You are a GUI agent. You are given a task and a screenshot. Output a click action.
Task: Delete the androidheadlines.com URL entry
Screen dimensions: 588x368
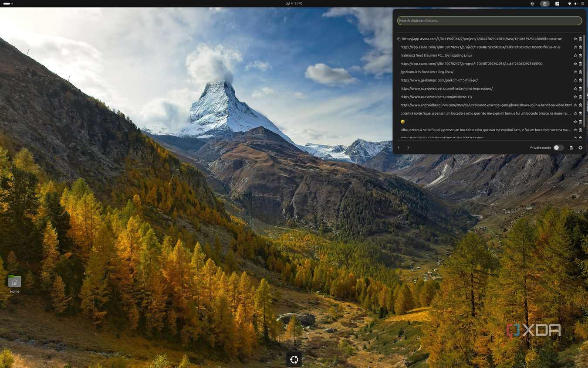pyautogui.click(x=580, y=105)
